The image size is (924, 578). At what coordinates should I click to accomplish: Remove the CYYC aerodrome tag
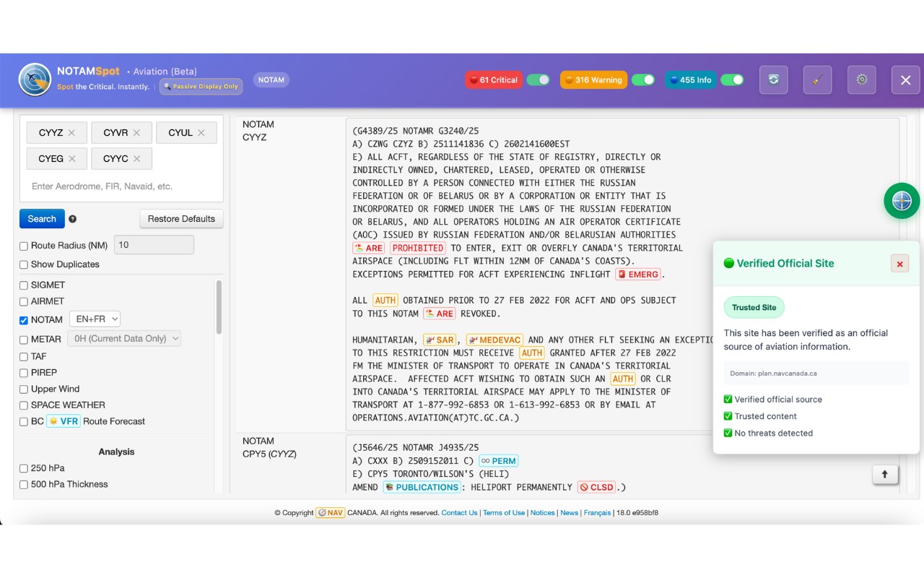(x=136, y=159)
